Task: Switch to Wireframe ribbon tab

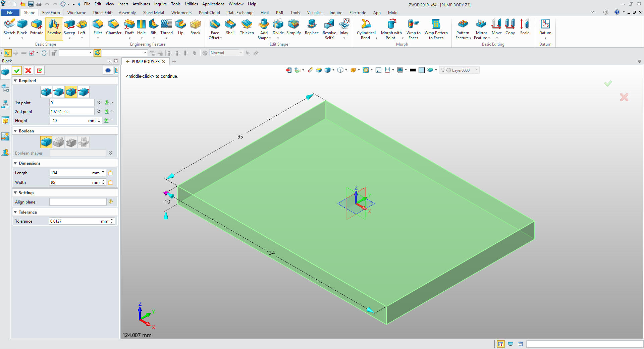Action: (x=76, y=12)
